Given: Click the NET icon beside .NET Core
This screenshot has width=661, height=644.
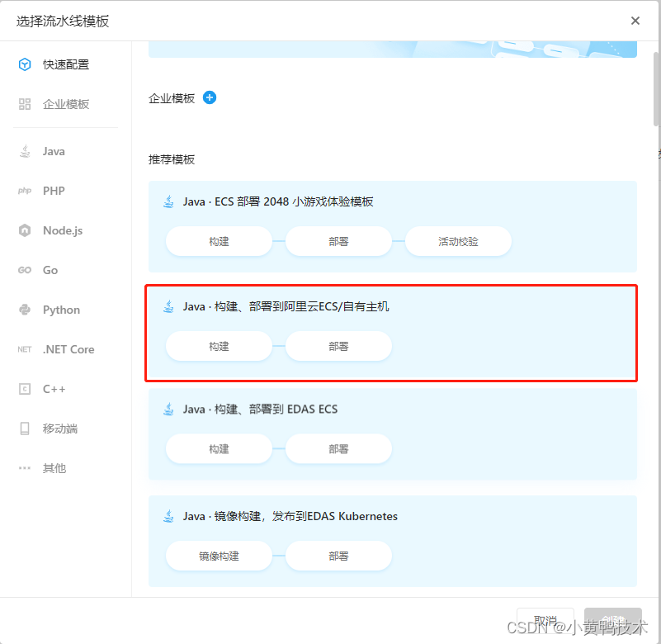Looking at the screenshot, I should tap(25, 349).
